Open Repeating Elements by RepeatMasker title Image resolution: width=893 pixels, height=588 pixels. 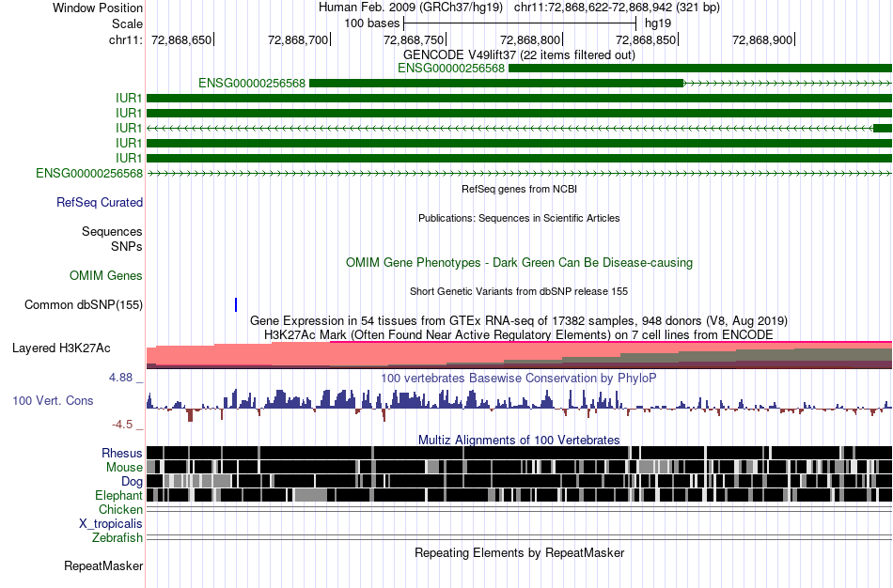519,552
